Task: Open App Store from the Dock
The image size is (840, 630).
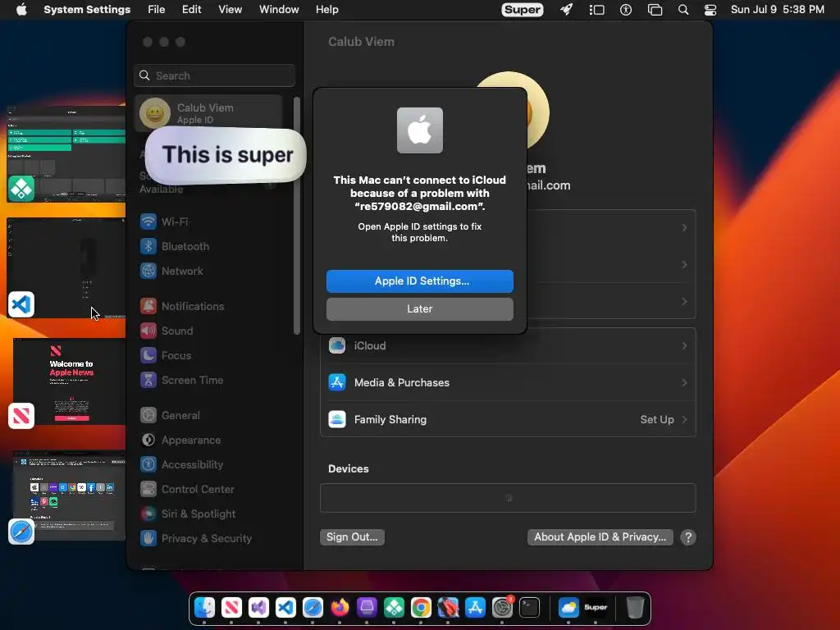Action: tap(475, 608)
